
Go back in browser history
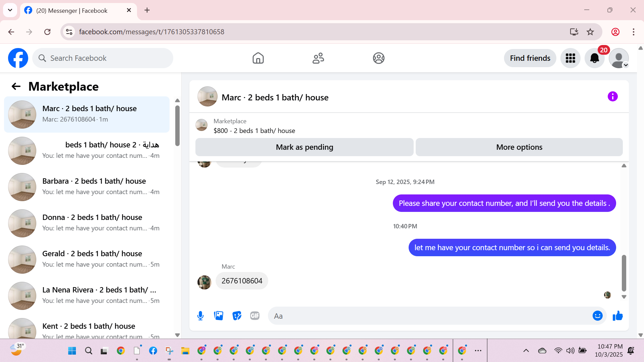tap(11, 32)
